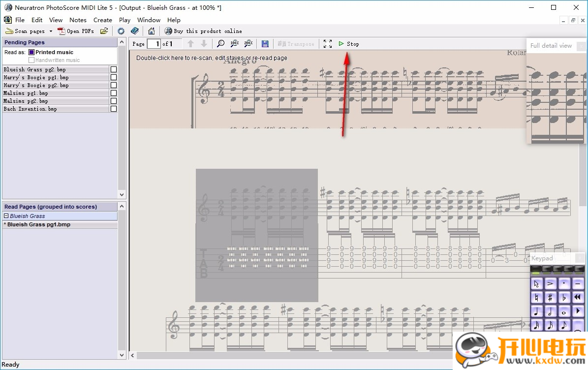Open the Scan pages dropdown arrow
Screen dimensions: 588x370
tap(51, 31)
